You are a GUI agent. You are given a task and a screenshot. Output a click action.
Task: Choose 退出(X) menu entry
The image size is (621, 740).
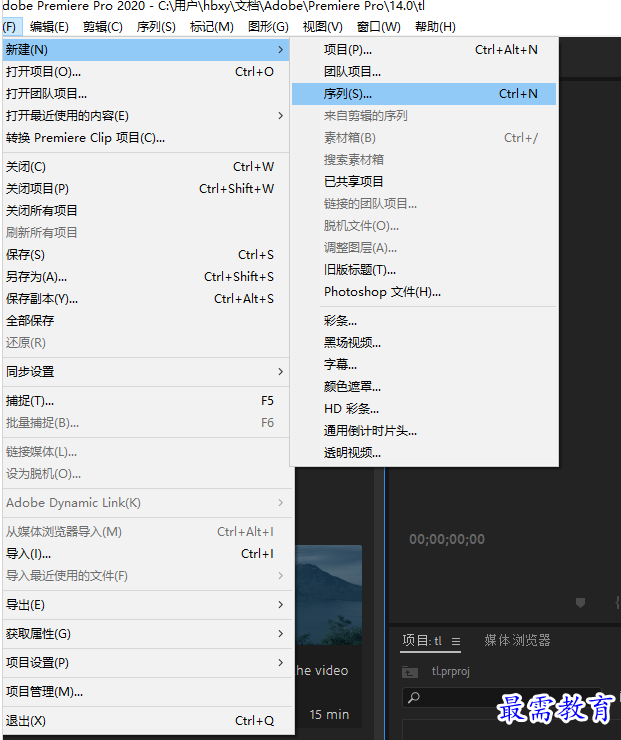click(146, 721)
